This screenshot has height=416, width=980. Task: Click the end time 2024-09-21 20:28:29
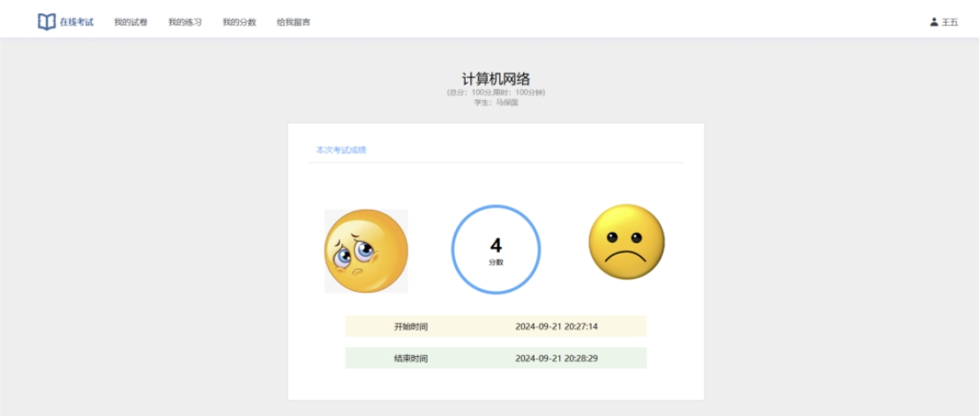(557, 359)
